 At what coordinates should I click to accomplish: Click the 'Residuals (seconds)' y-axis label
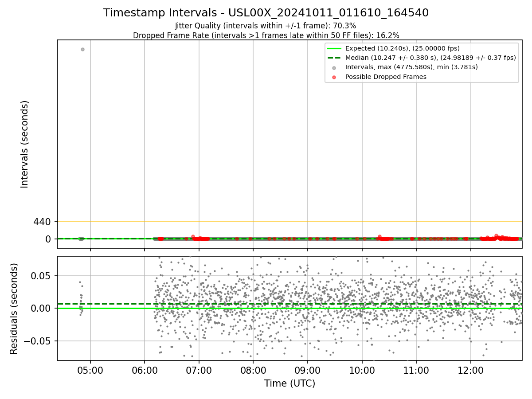[x=14, y=309]
